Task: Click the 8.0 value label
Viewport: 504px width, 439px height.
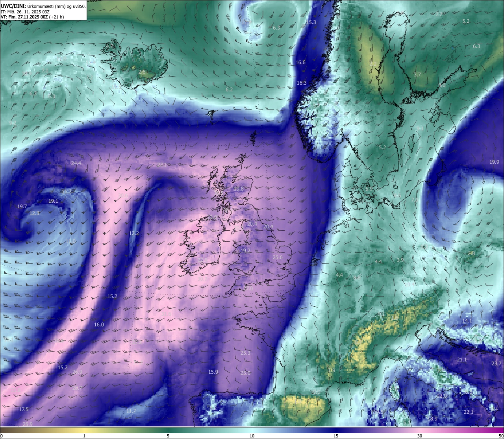Action: pos(442,85)
